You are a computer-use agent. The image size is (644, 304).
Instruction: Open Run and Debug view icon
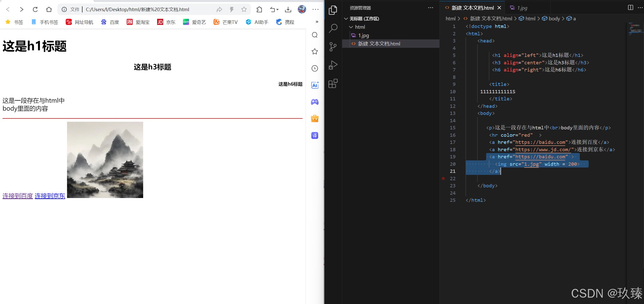click(x=333, y=65)
